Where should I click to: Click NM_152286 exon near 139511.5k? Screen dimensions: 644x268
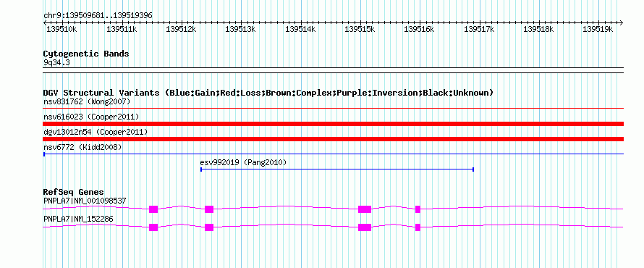tap(153, 227)
